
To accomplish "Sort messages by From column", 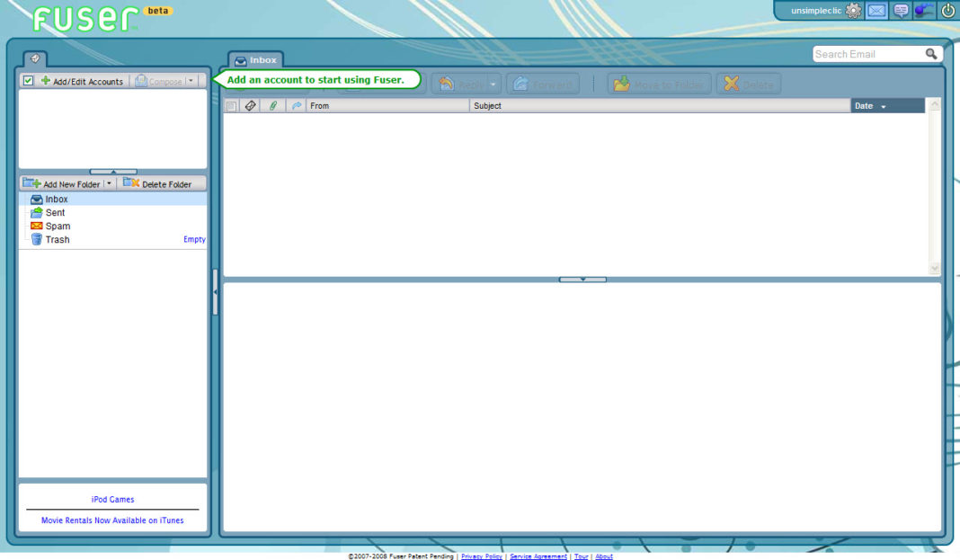I will pos(387,106).
